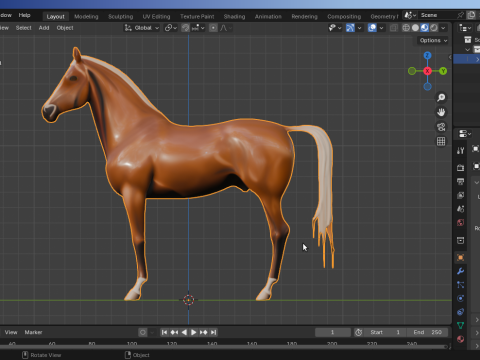Open the Tool properties tab

(x=460, y=151)
